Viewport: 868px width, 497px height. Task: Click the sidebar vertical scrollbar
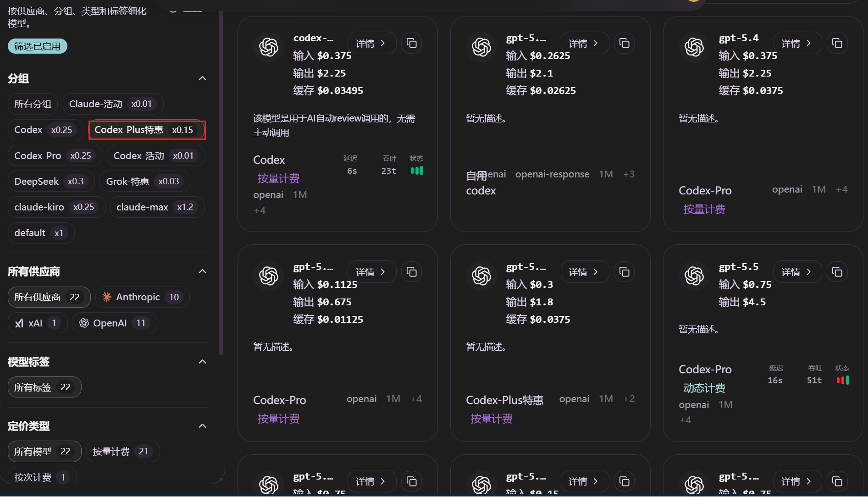coord(221,183)
